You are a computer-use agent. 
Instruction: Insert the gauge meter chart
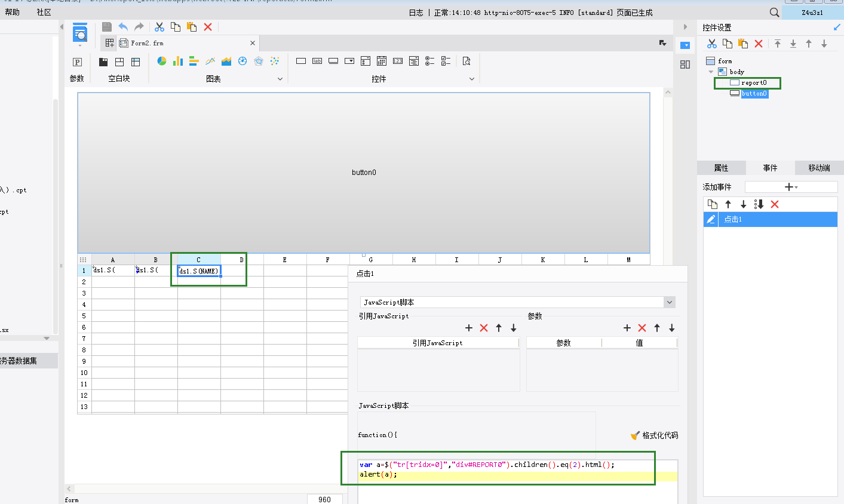click(x=243, y=61)
